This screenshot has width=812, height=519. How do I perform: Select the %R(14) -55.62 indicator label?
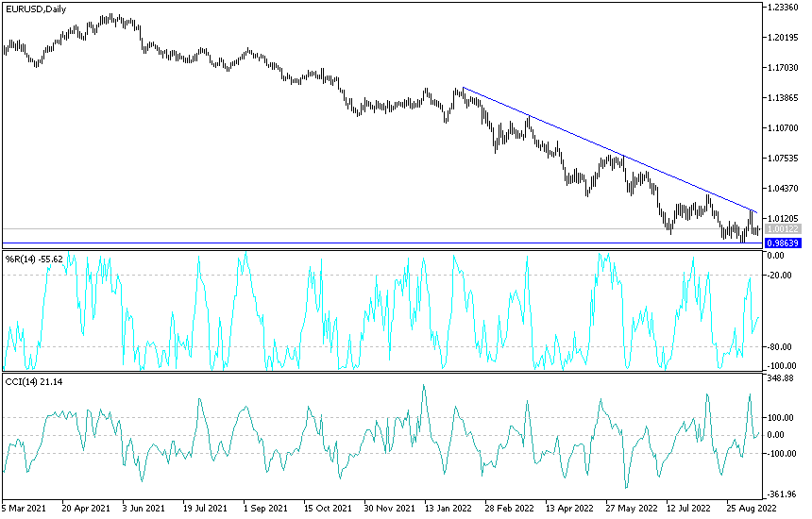(34, 259)
